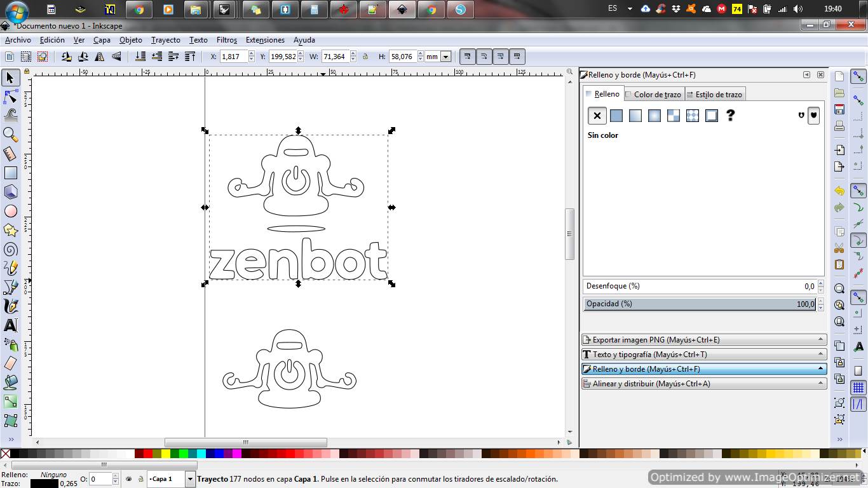868x488 pixels.
Task: Collapse Relleno y borde panel row
Action: tap(704, 369)
